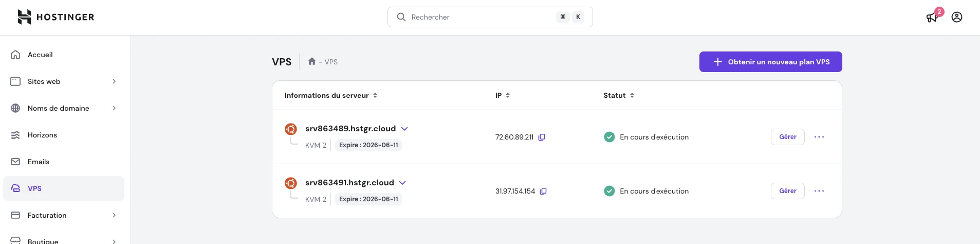Click the Hostinger logo
The height and width of the screenshot is (244, 980).
click(x=56, y=17)
